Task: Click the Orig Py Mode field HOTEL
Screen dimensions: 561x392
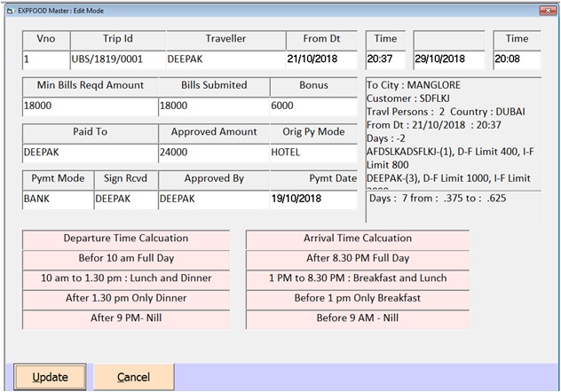Action: click(x=313, y=153)
